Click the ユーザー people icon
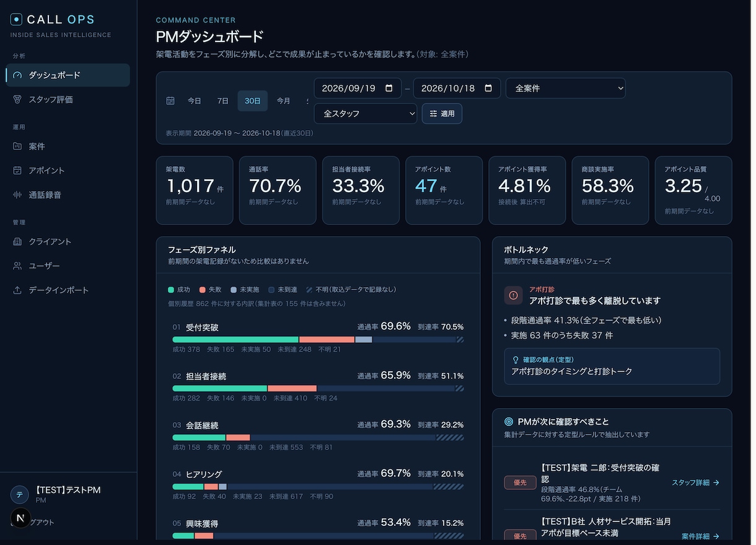The width and height of the screenshot is (756, 545). pos(17,266)
